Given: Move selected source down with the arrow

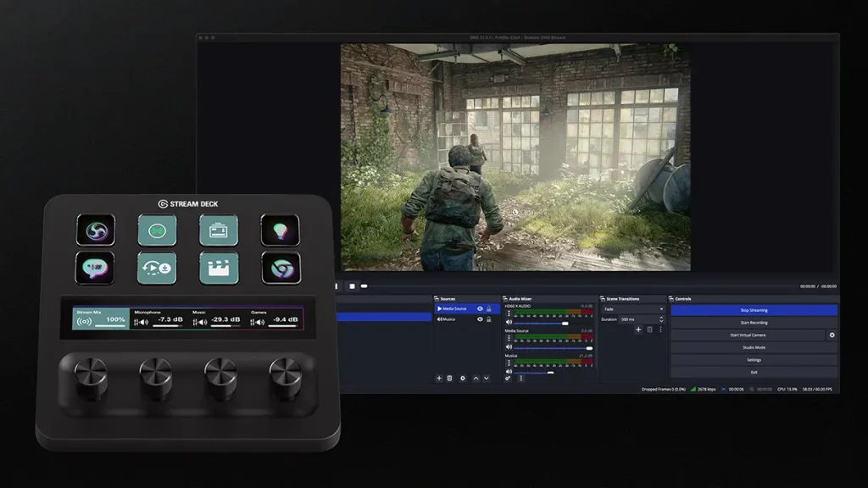Looking at the screenshot, I should (486, 379).
